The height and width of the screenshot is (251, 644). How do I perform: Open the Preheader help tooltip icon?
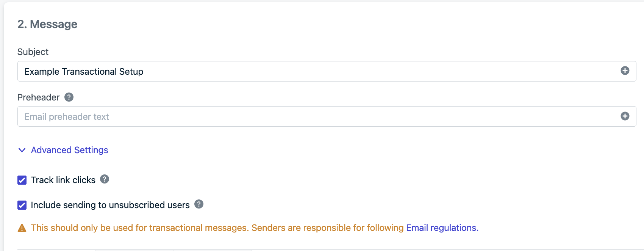click(x=69, y=97)
